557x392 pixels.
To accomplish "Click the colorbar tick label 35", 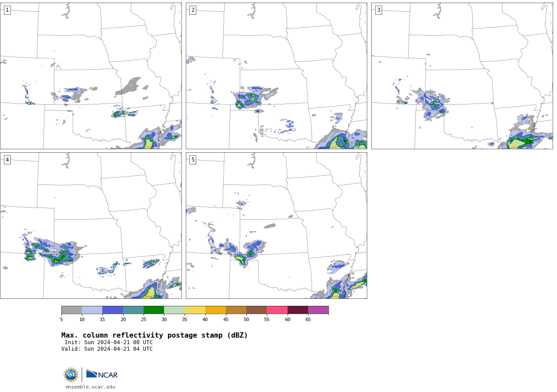I will 185,320.
